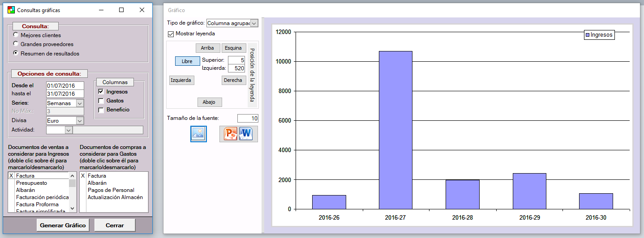Export the chart to Word
Viewport: 644px width, 238px height.
click(247, 134)
